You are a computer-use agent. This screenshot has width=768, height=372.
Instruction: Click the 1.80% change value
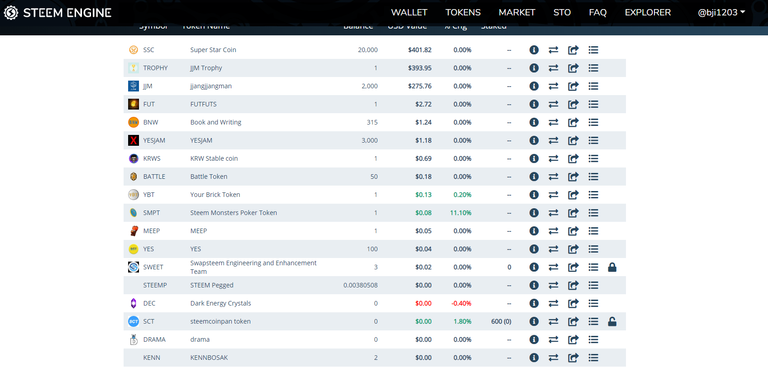462,322
